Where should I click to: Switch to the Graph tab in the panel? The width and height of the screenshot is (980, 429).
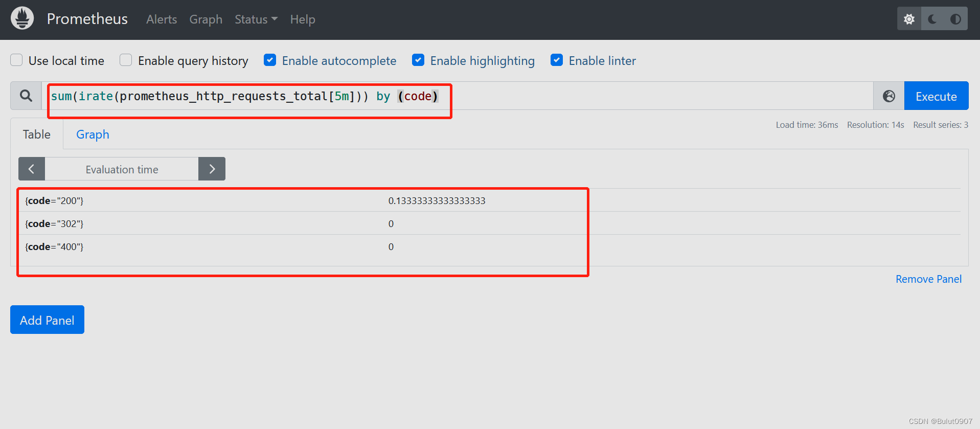(x=93, y=134)
